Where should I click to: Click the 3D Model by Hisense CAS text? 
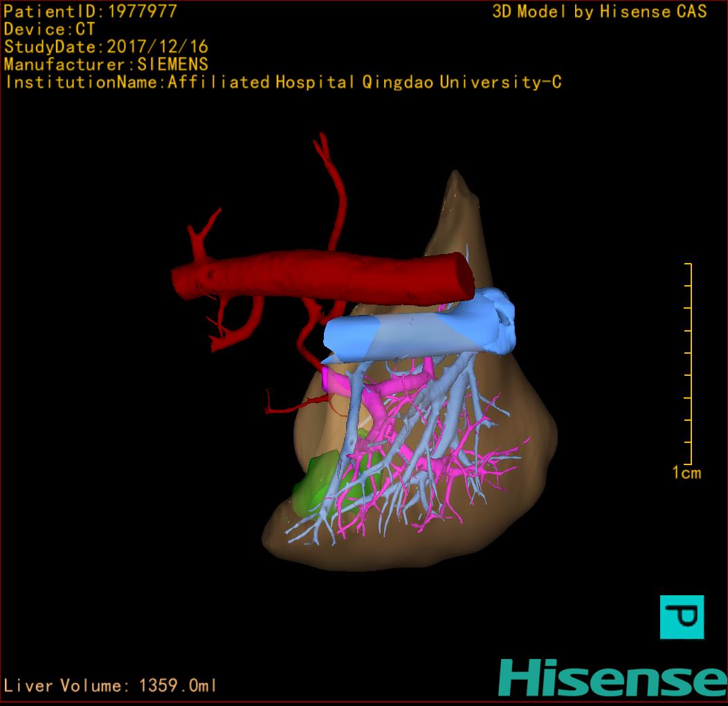tap(599, 11)
